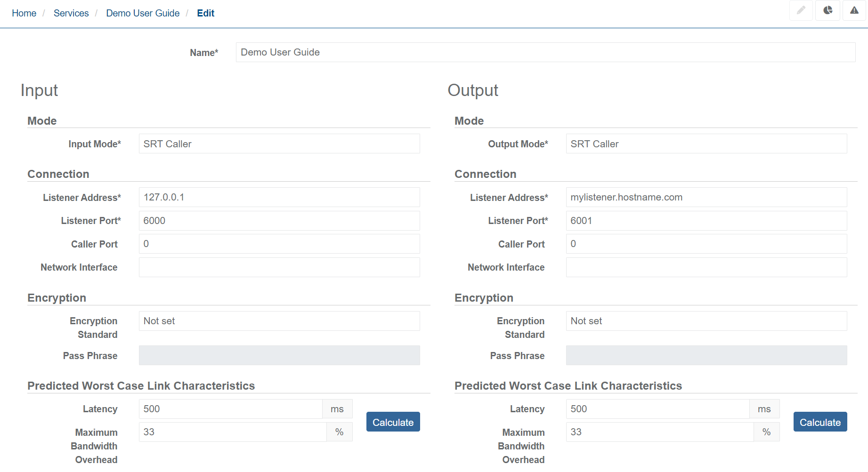Expand the Input Encryption Standard dropdown
Viewport: 868px width, 472px height.
279,321
